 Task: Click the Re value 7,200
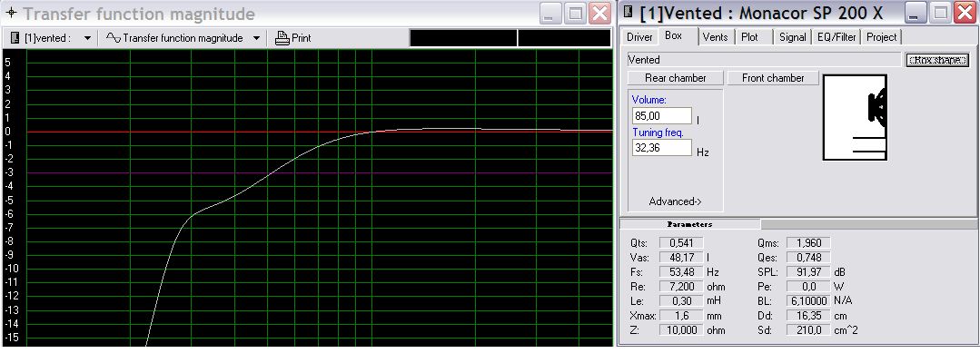[682, 286]
